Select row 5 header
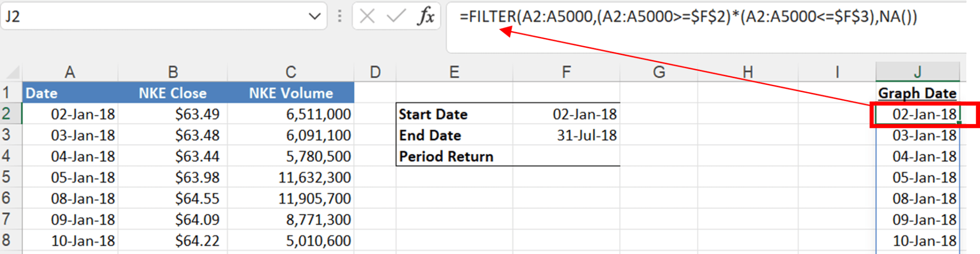980x254 pixels. [7, 177]
